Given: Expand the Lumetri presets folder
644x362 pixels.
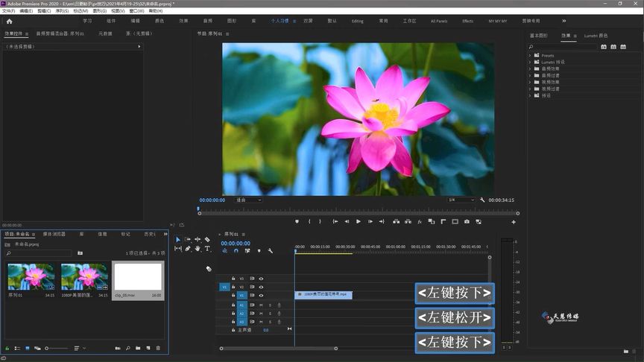Looking at the screenshot, I should coord(530,62).
